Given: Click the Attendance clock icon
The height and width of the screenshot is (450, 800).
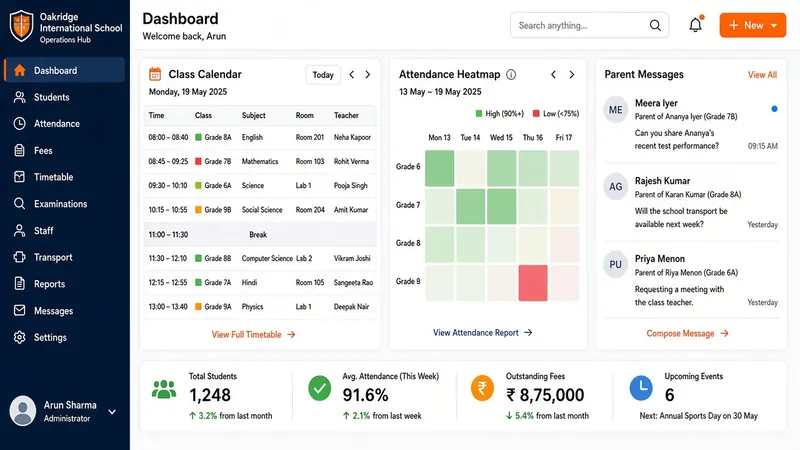Looking at the screenshot, I should click(19, 123).
